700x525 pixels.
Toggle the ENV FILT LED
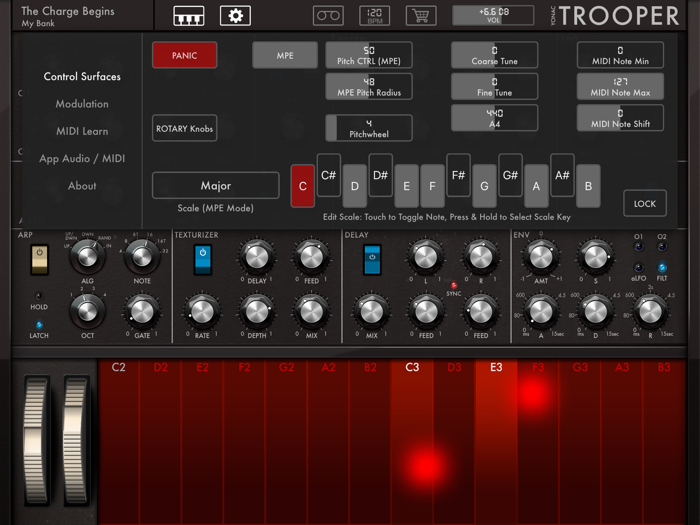click(662, 267)
